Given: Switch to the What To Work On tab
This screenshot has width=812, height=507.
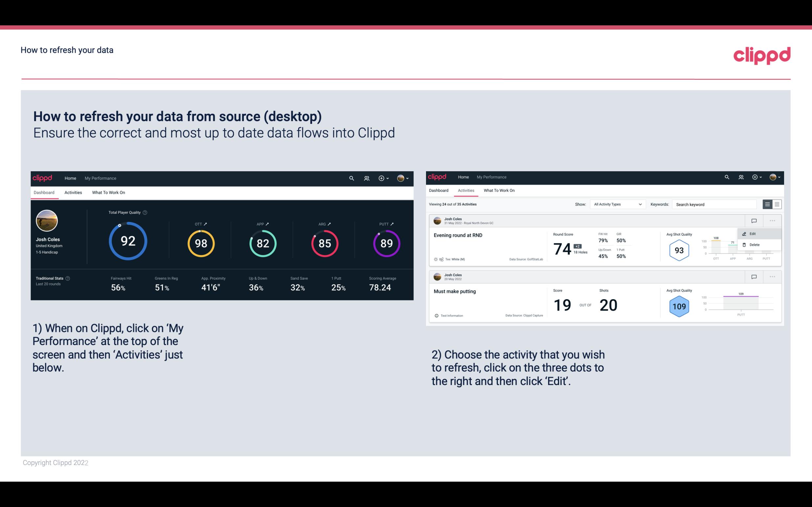Looking at the screenshot, I should pos(109,192).
